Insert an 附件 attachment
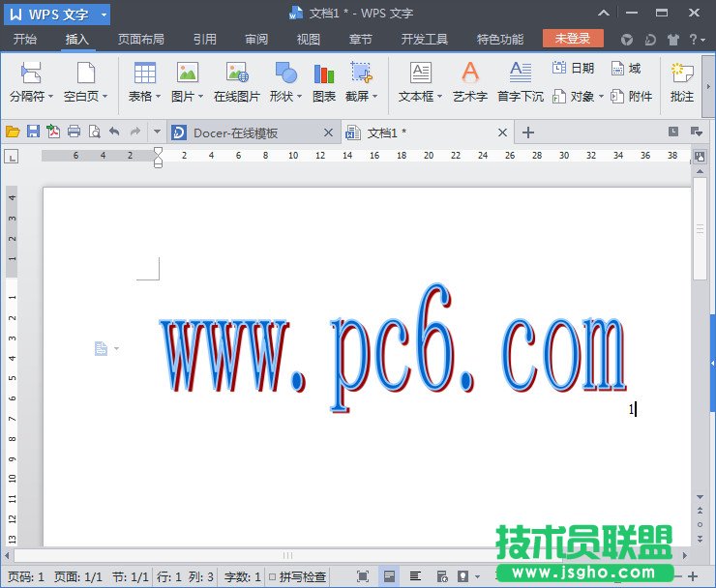 (x=632, y=97)
